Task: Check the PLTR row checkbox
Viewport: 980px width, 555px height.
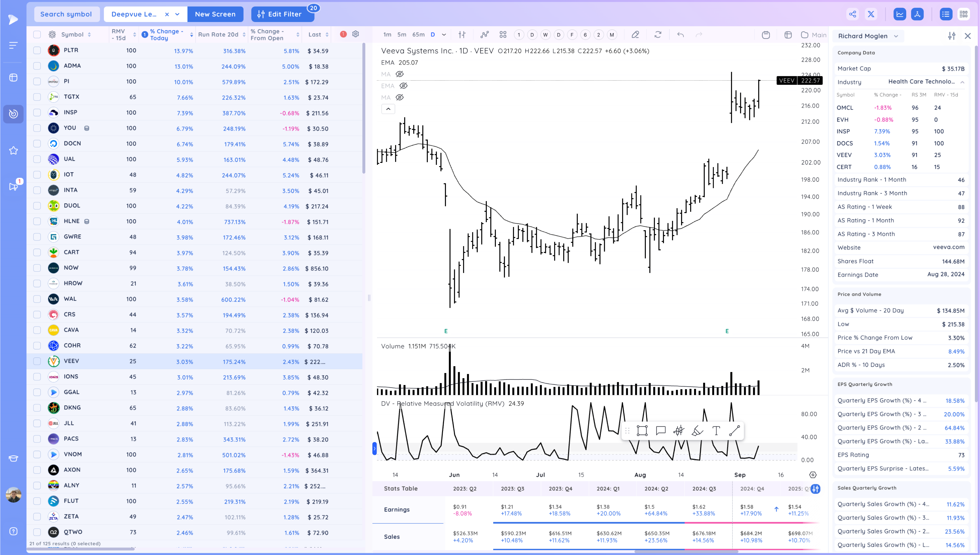Action: click(x=37, y=50)
